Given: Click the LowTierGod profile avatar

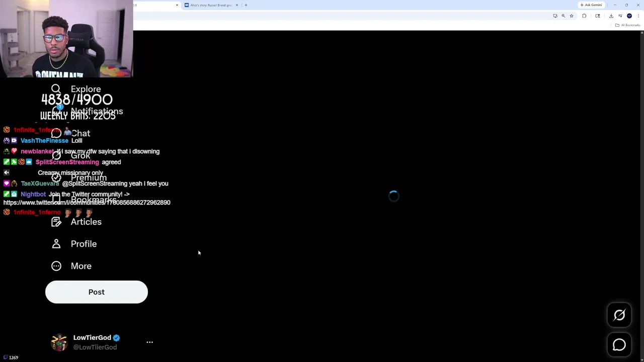Looking at the screenshot, I should pos(59,342).
